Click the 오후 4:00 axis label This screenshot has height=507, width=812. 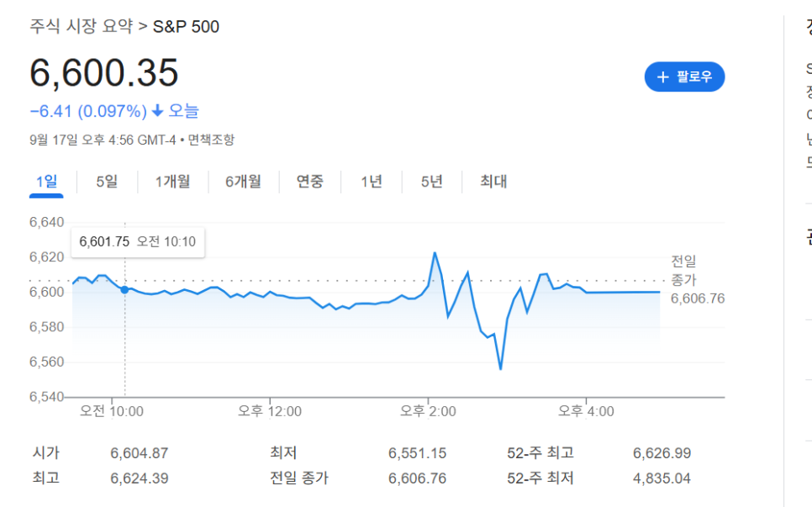pyautogui.click(x=586, y=411)
